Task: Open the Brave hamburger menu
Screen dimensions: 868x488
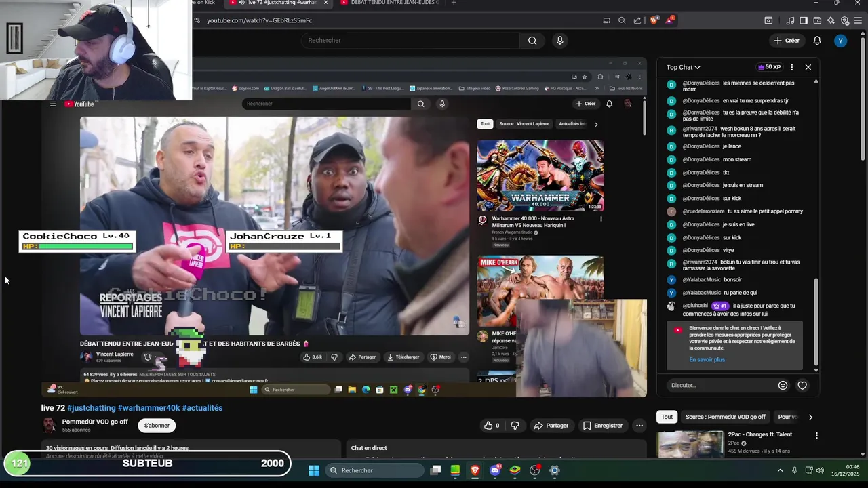Action: click(x=858, y=20)
